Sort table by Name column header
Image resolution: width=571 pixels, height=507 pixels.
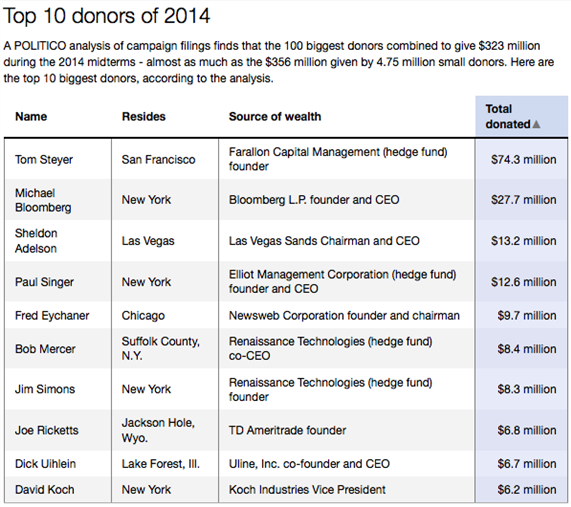pos(31,117)
